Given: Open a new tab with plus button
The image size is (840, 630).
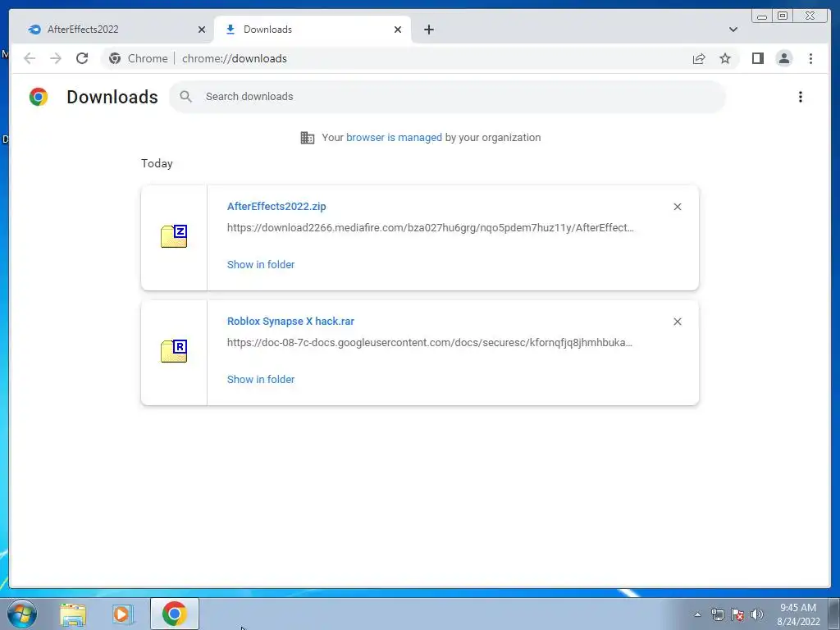Looking at the screenshot, I should tap(428, 30).
